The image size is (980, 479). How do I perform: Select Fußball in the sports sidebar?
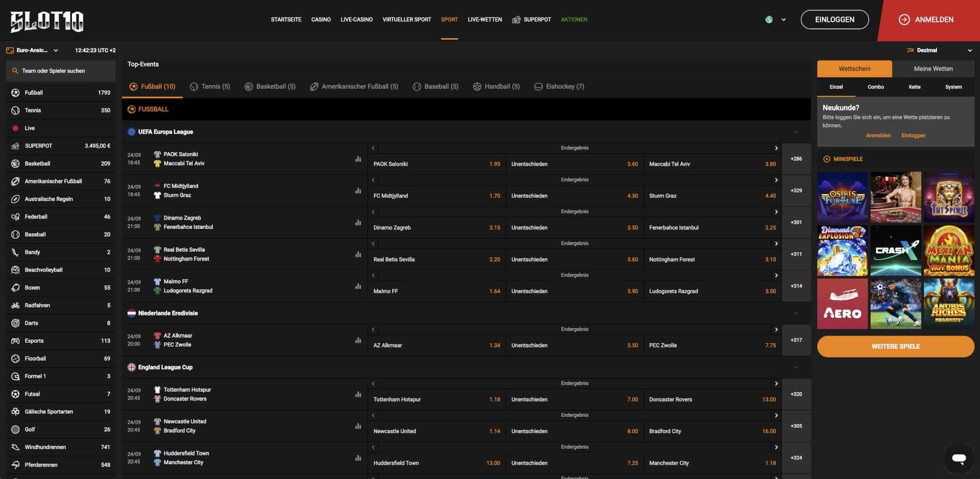tap(60, 93)
